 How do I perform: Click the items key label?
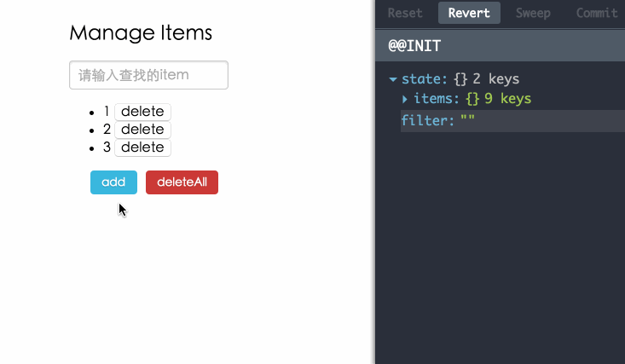437,99
